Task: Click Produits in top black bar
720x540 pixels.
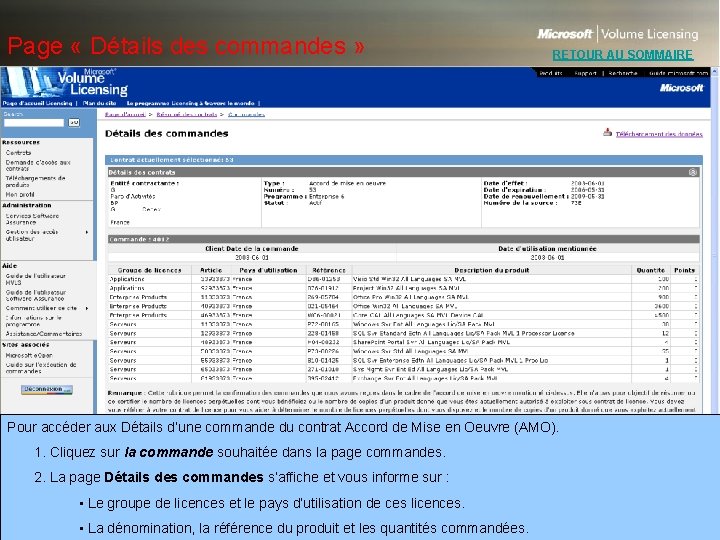Action: (x=551, y=73)
